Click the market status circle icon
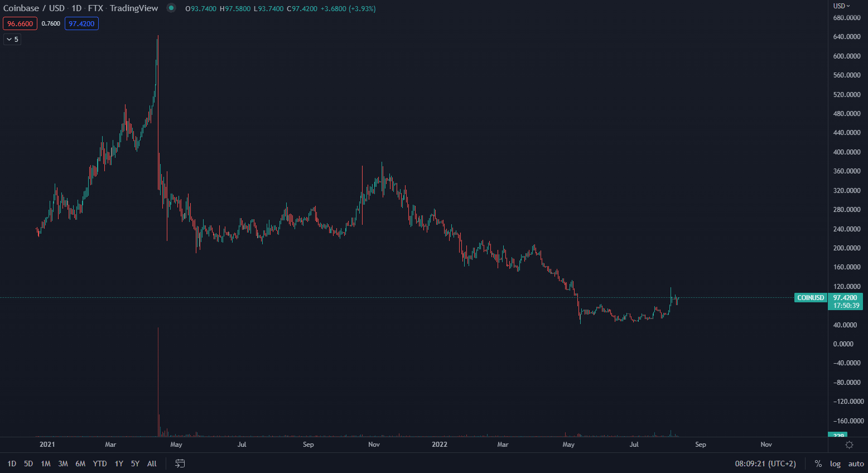The image size is (868, 473). 171,8
